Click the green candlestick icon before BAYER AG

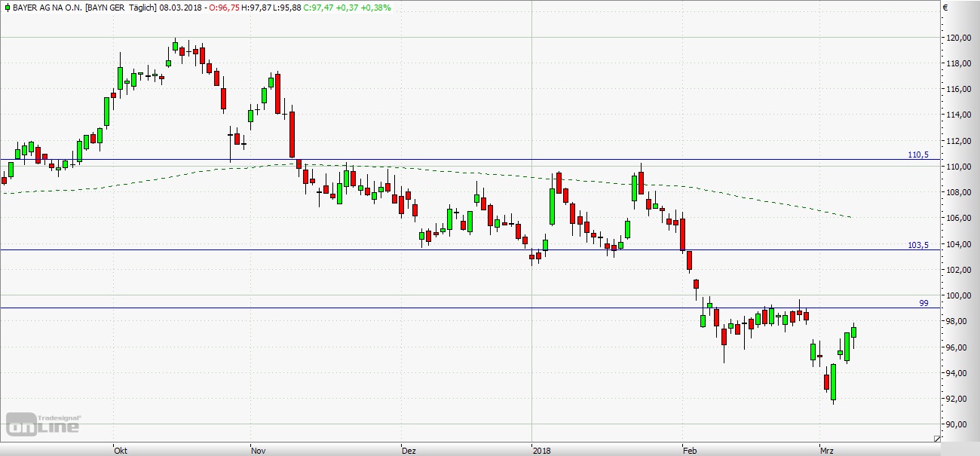(7, 7)
